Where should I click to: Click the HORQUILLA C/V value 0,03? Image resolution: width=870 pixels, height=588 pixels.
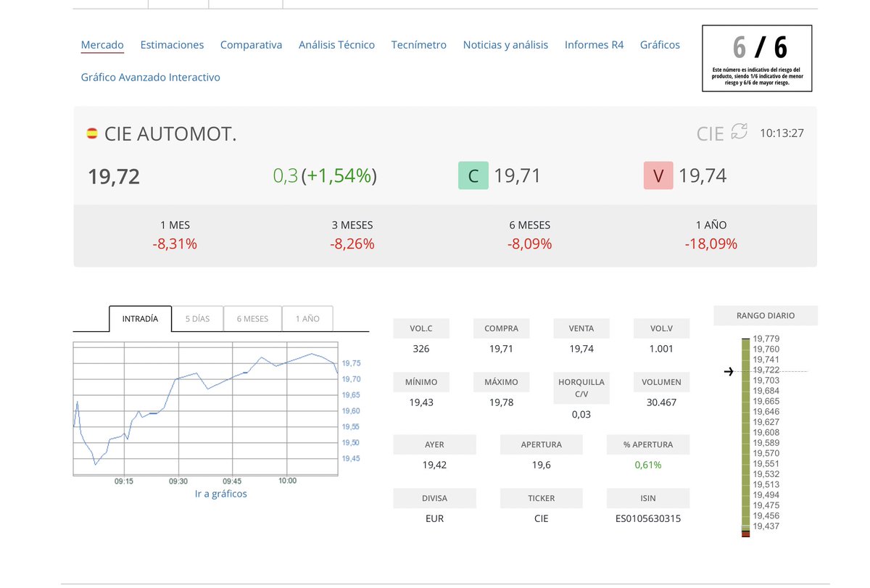pyautogui.click(x=581, y=415)
